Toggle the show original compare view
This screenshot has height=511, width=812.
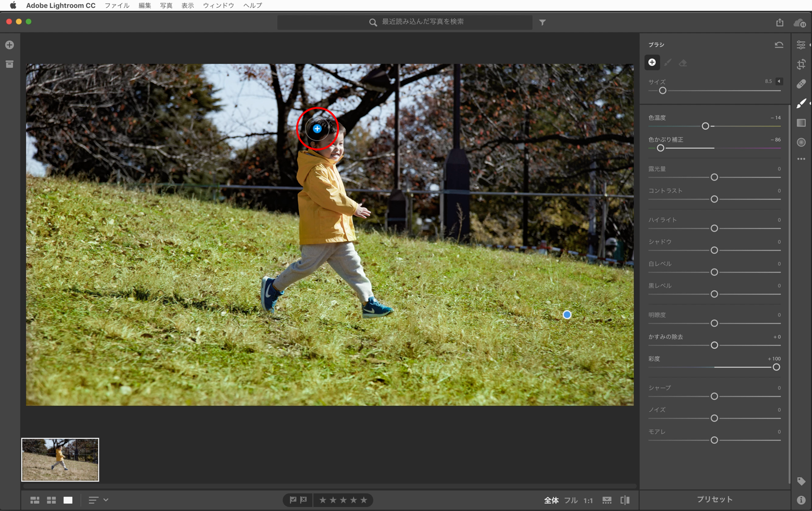[625, 500]
